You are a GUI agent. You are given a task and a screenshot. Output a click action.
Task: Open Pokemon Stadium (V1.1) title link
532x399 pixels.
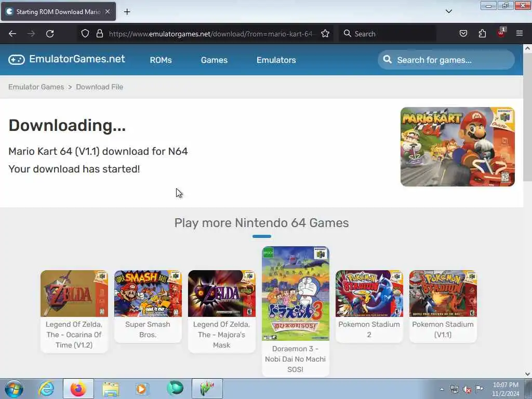tap(443, 329)
